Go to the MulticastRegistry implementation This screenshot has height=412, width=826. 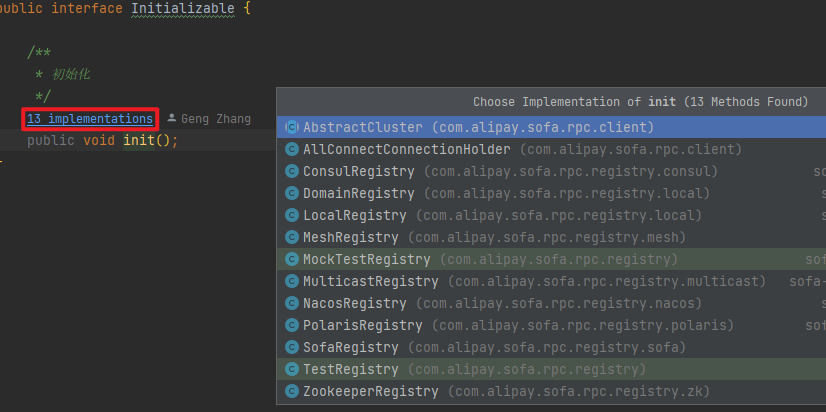(x=551, y=281)
